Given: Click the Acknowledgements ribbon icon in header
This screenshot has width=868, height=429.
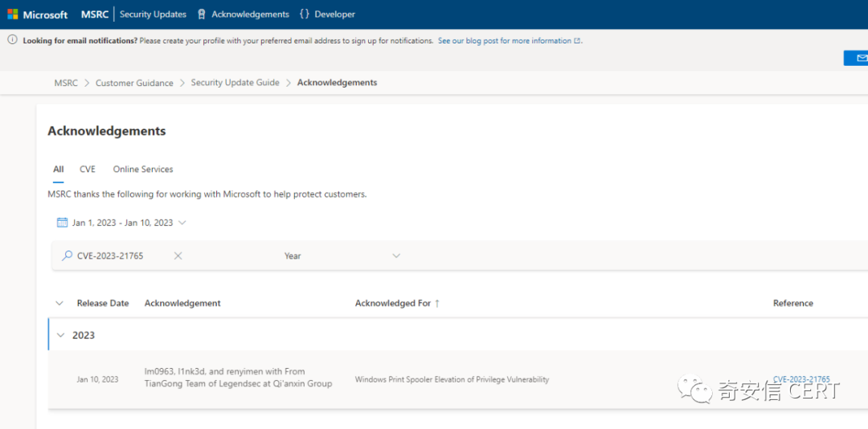Looking at the screenshot, I should click(x=202, y=14).
